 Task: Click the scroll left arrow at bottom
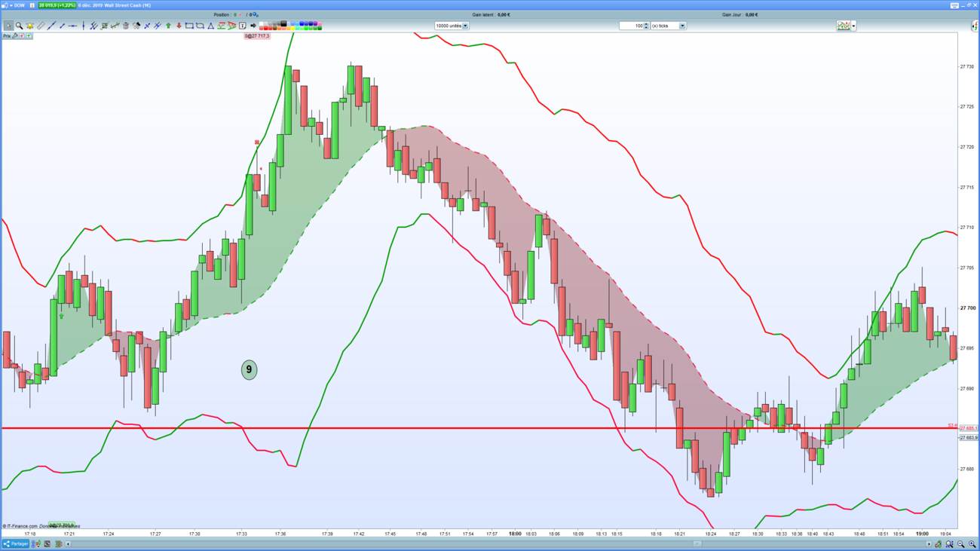pyautogui.click(x=68, y=543)
